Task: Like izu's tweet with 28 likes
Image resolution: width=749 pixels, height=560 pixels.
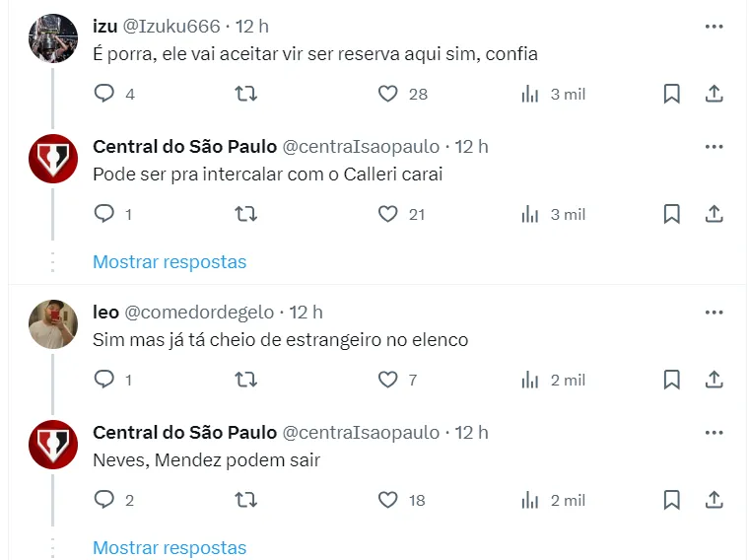Action: pos(388,94)
